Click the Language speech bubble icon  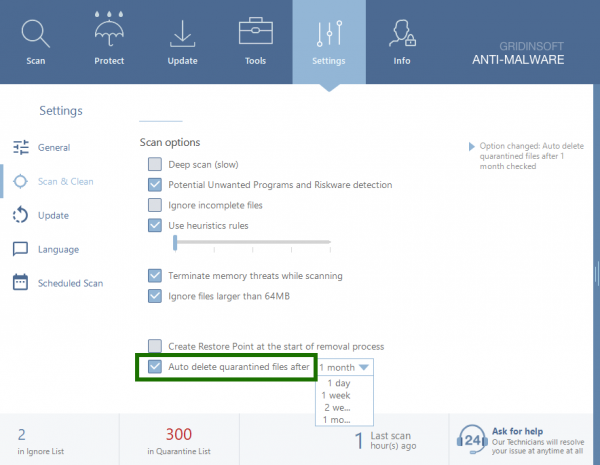tap(20, 249)
